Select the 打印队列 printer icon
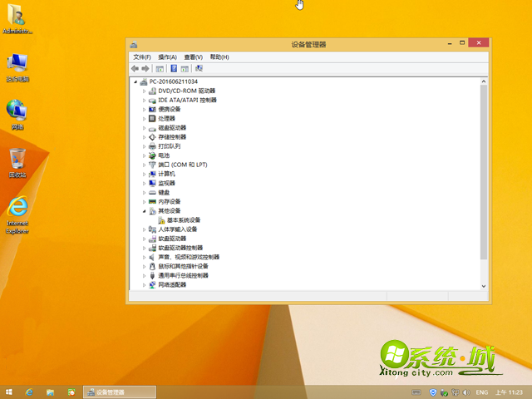This screenshot has height=399, width=532. (x=152, y=146)
